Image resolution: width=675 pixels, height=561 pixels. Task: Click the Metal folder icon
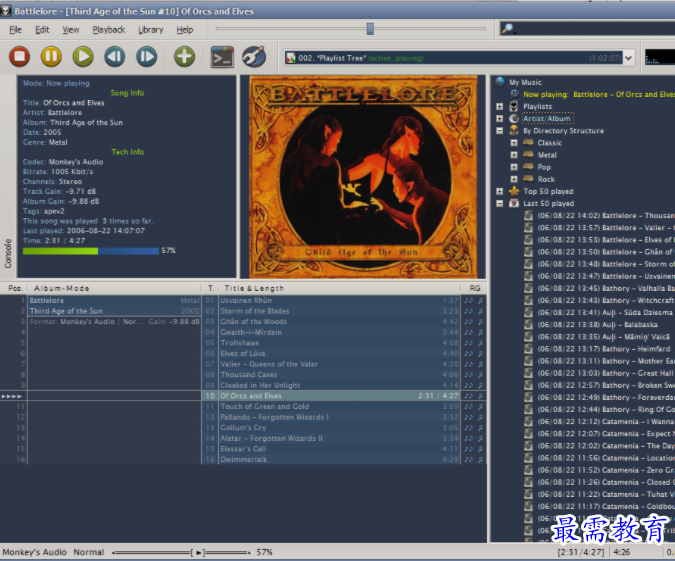coord(528,155)
